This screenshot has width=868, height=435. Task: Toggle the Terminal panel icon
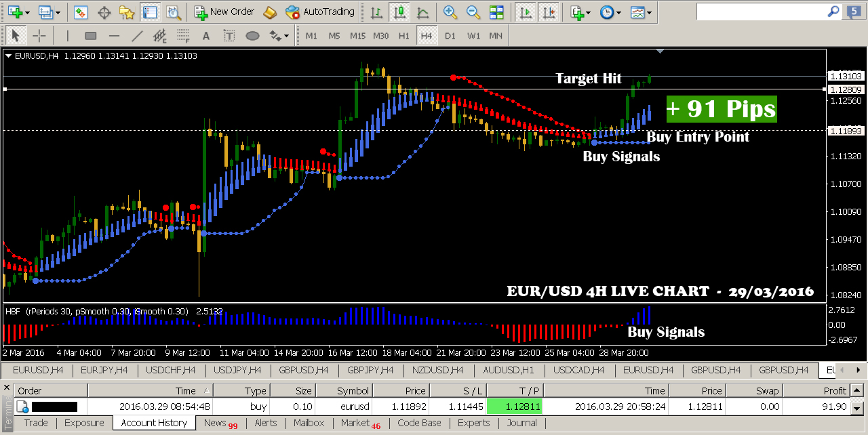(150, 12)
